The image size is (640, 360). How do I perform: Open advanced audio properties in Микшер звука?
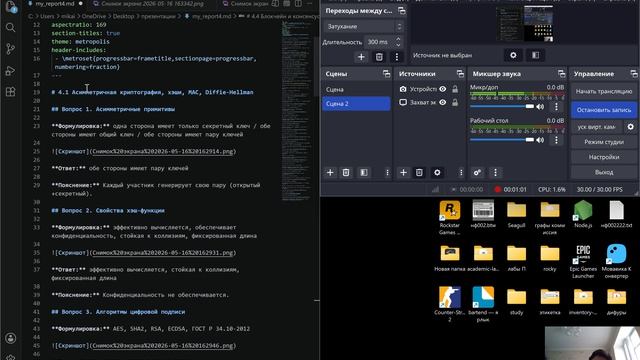point(477,173)
